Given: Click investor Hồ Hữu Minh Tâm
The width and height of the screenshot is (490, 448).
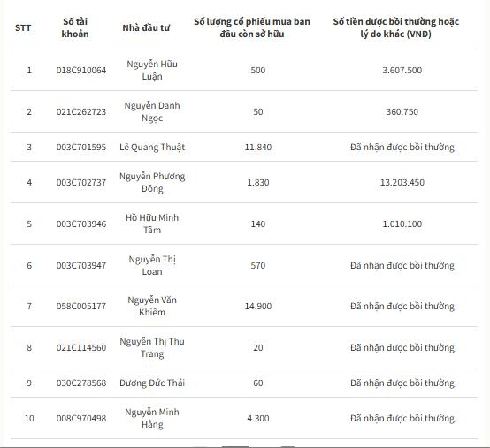Looking at the screenshot, I should [152, 224].
